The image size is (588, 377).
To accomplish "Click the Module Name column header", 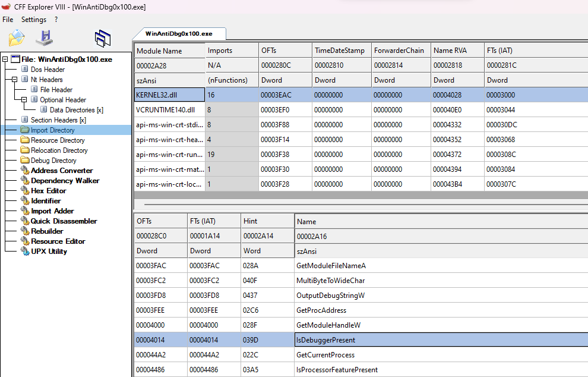I will (x=159, y=51).
